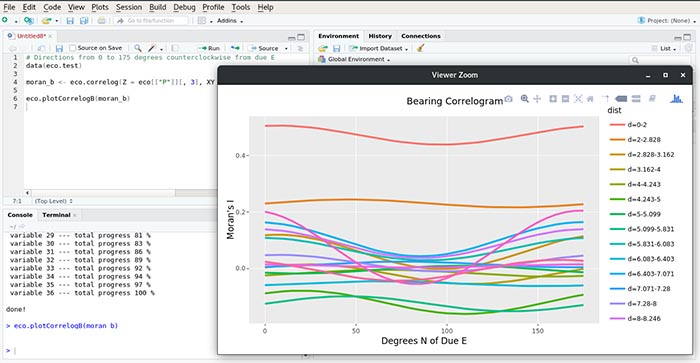Enable Source on Save checkbox
This screenshot has width=700, height=363.
(73, 48)
